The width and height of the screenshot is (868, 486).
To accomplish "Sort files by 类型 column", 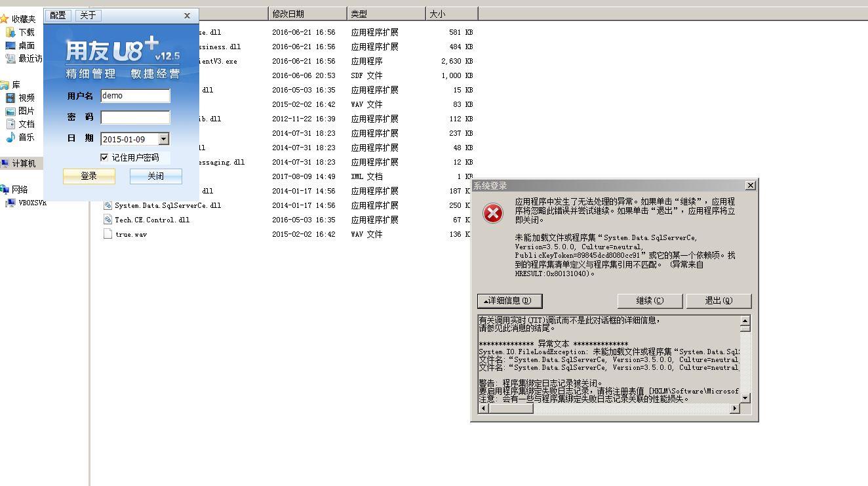I will (386, 14).
